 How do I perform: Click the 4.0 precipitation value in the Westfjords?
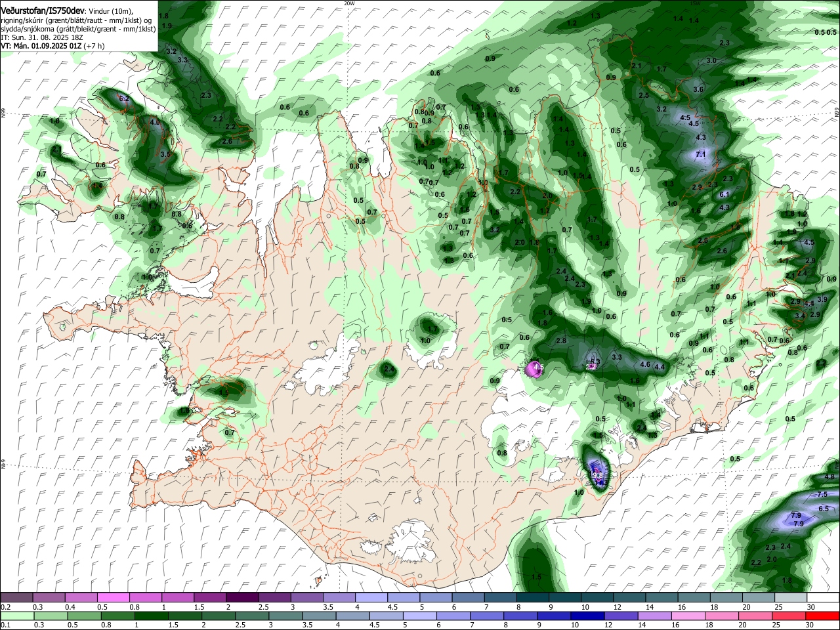155,122
